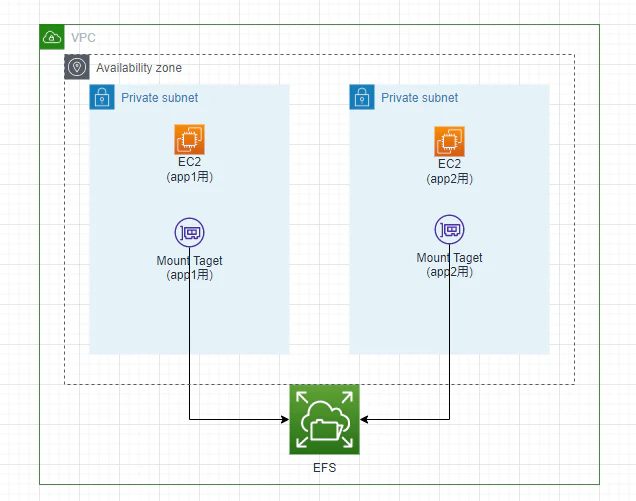
Task: Click the VPC label text
Action: 83,38
